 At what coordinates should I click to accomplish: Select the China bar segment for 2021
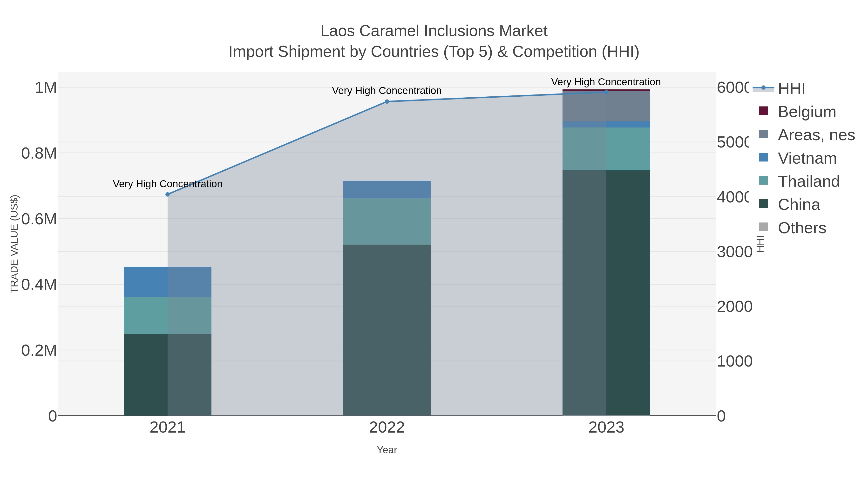168,375
